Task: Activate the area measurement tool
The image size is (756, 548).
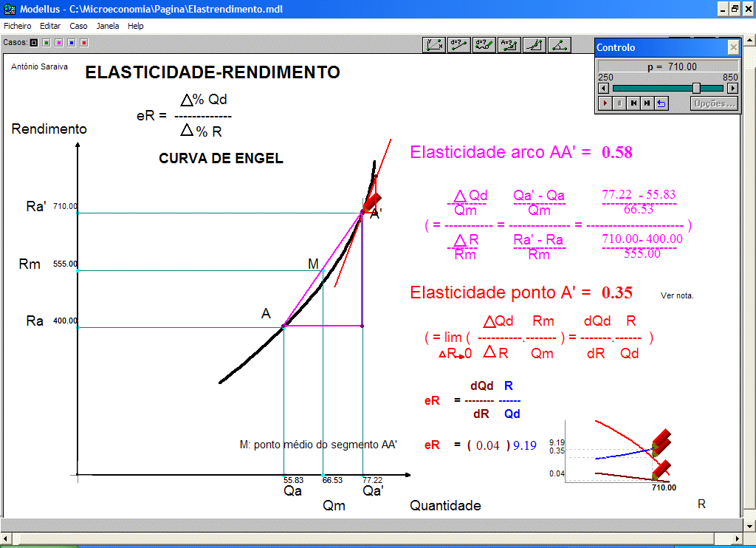Action: point(509,45)
